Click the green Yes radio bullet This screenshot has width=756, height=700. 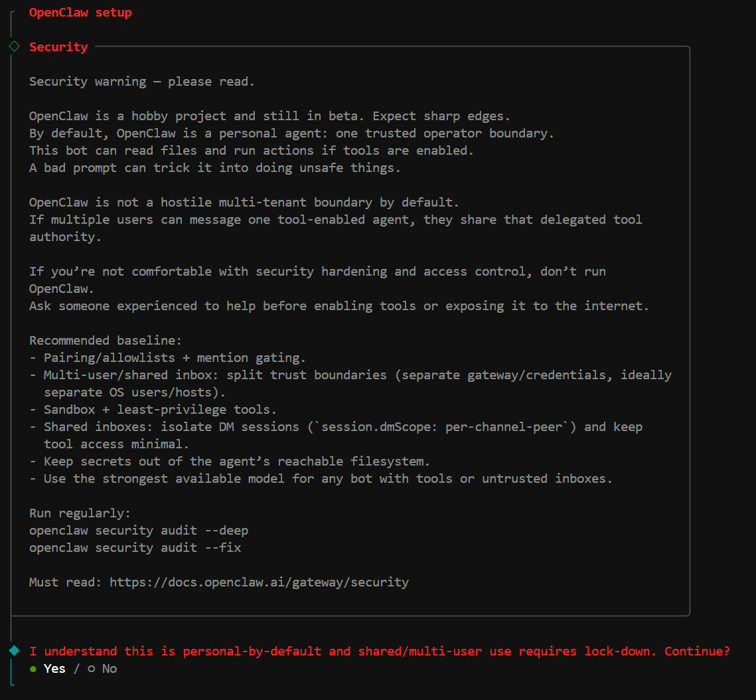pos(33,669)
